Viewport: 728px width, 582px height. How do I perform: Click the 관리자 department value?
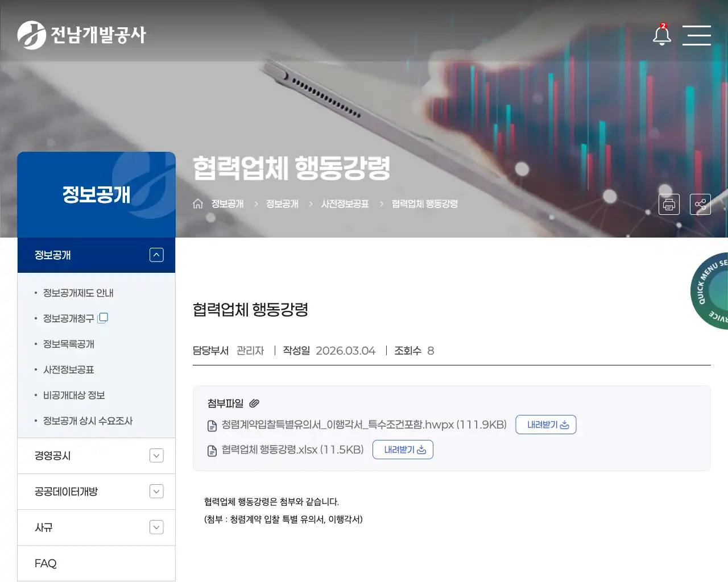coord(250,351)
